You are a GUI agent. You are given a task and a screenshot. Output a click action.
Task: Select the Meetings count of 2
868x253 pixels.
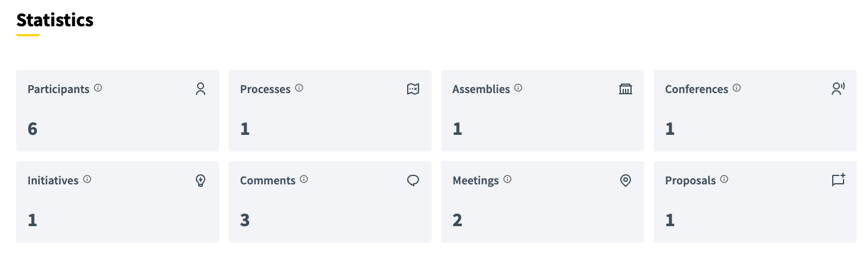[x=457, y=220]
